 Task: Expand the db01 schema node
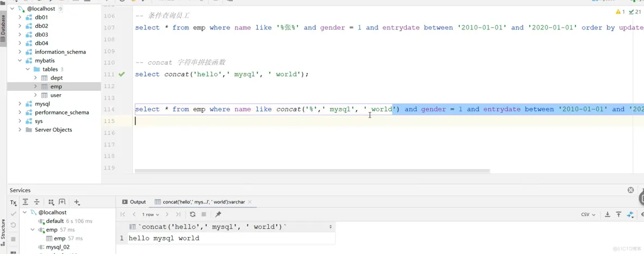pyautogui.click(x=20, y=17)
